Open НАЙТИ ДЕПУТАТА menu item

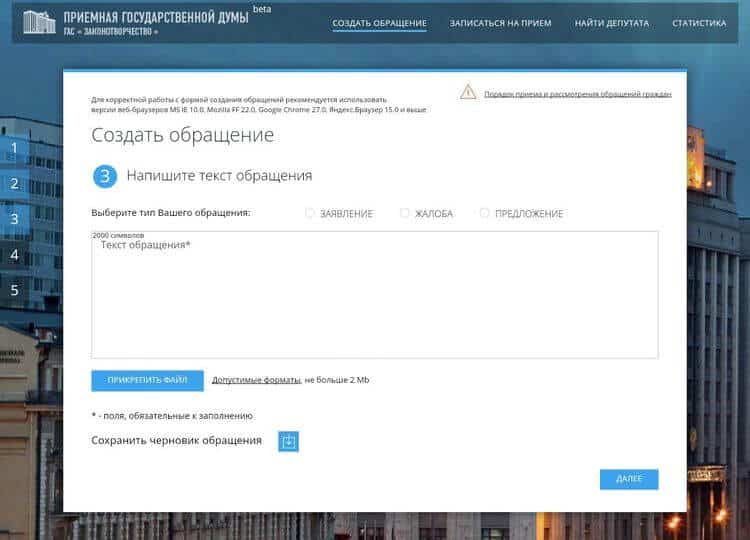[x=612, y=23]
